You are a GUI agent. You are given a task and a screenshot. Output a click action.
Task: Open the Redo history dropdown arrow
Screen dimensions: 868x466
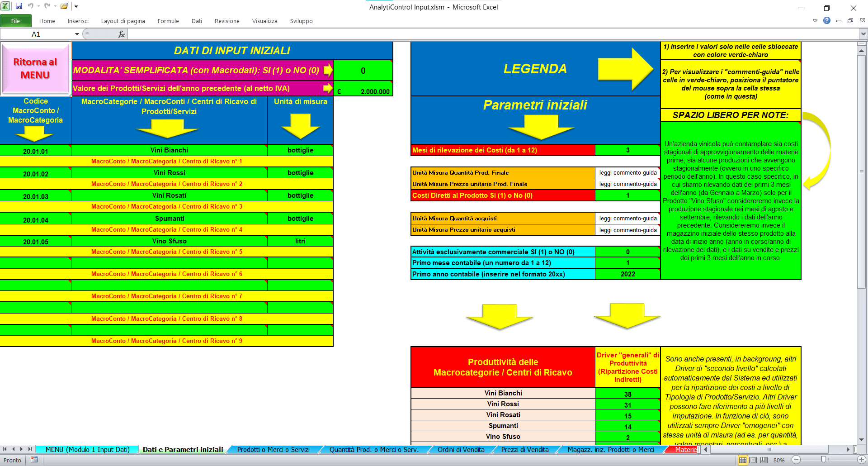point(55,6)
